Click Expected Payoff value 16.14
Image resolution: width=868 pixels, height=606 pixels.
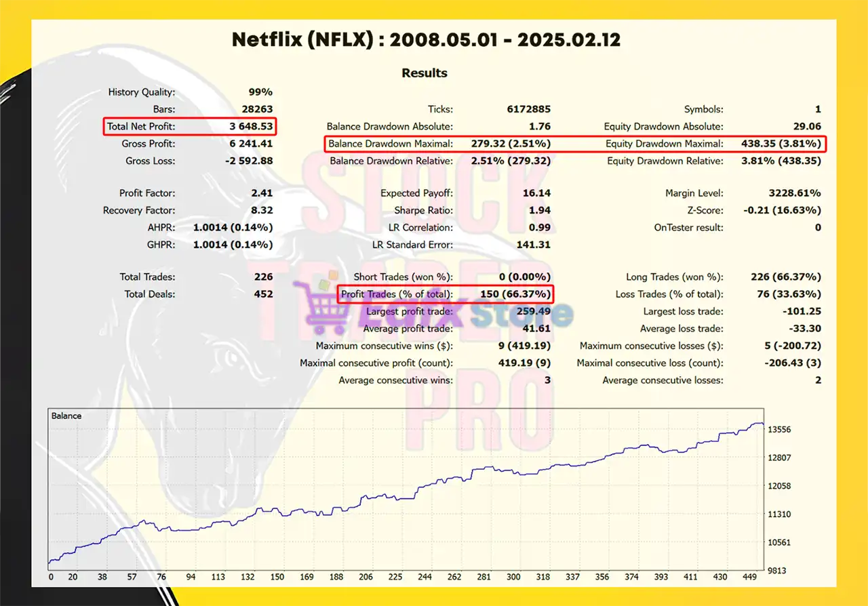pyautogui.click(x=538, y=193)
